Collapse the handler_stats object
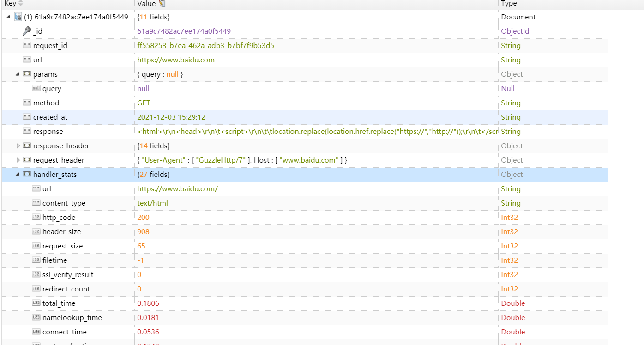This screenshot has height=345, width=644. coord(18,175)
